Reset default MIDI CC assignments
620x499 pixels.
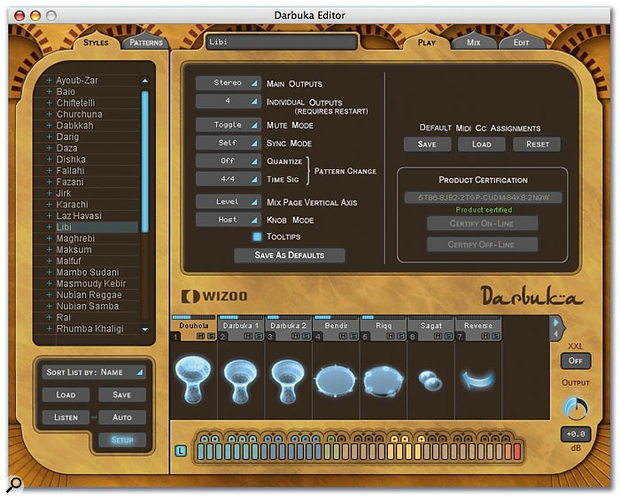[x=537, y=144]
